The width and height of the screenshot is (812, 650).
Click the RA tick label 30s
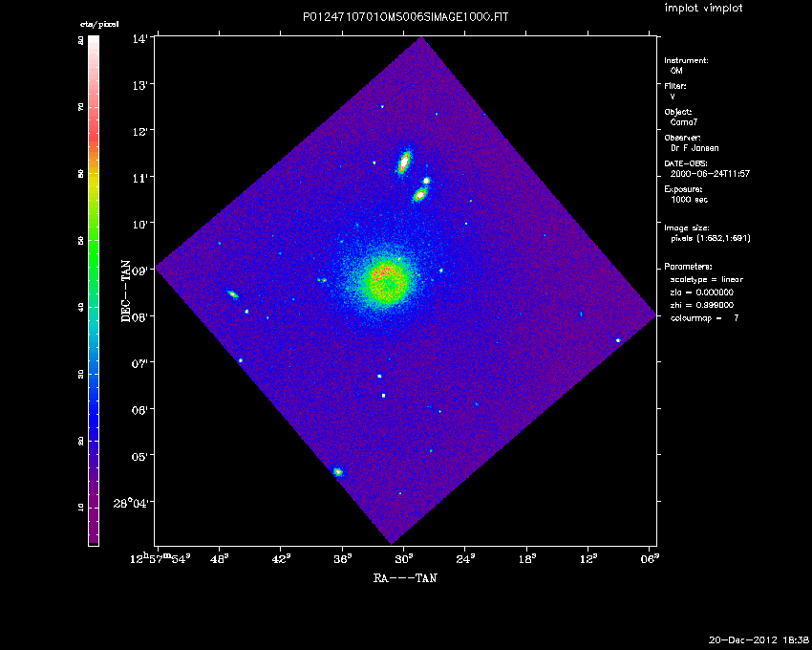click(x=404, y=559)
